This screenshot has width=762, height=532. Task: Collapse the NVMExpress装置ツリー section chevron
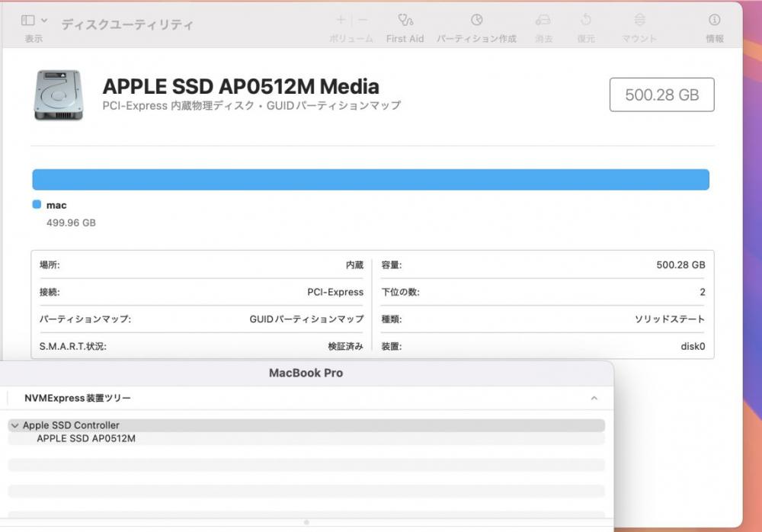(594, 399)
